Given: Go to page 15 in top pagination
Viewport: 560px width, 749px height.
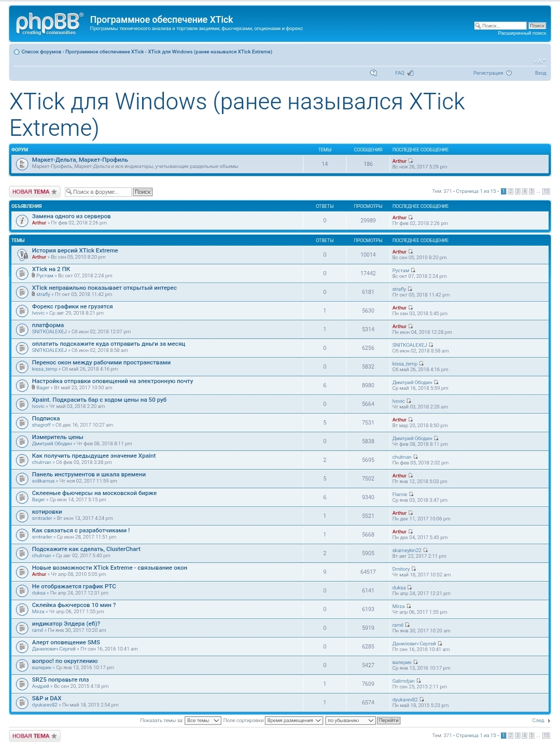Looking at the screenshot, I should pos(545,191).
